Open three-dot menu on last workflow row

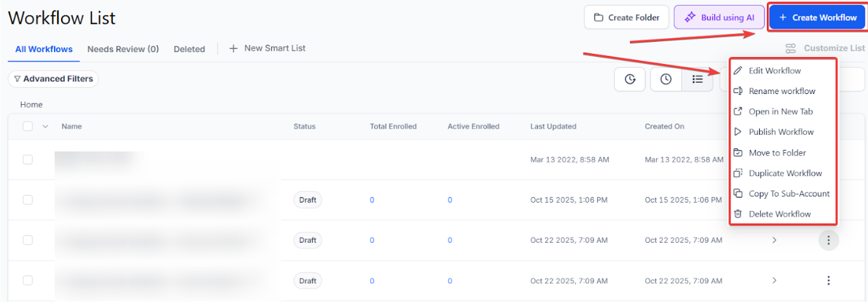point(828,280)
